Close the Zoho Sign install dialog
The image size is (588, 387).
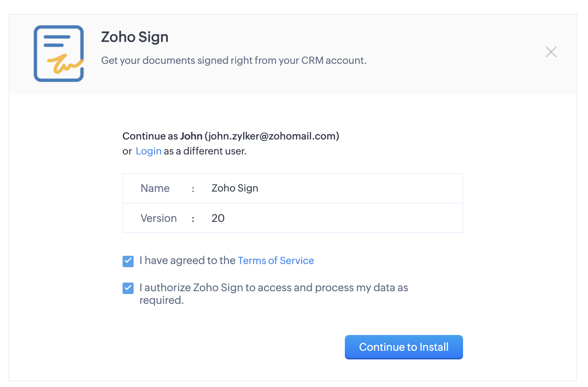[551, 52]
